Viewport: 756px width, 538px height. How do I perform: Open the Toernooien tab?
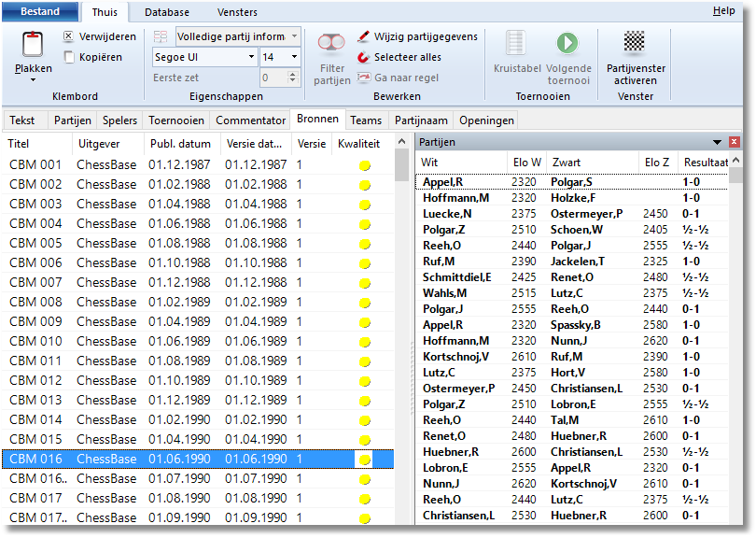176,120
